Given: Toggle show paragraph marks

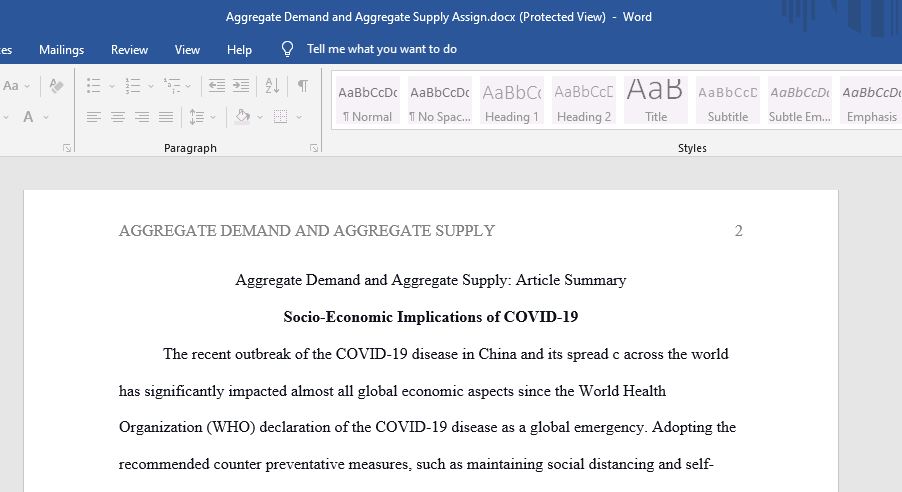Looking at the screenshot, I should coord(303,86).
